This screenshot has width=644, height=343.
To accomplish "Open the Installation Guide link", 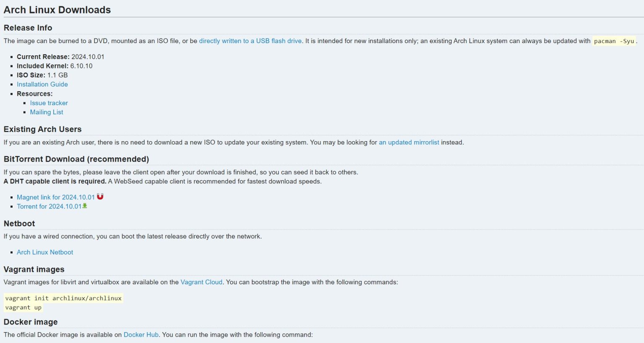I will [42, 84].
